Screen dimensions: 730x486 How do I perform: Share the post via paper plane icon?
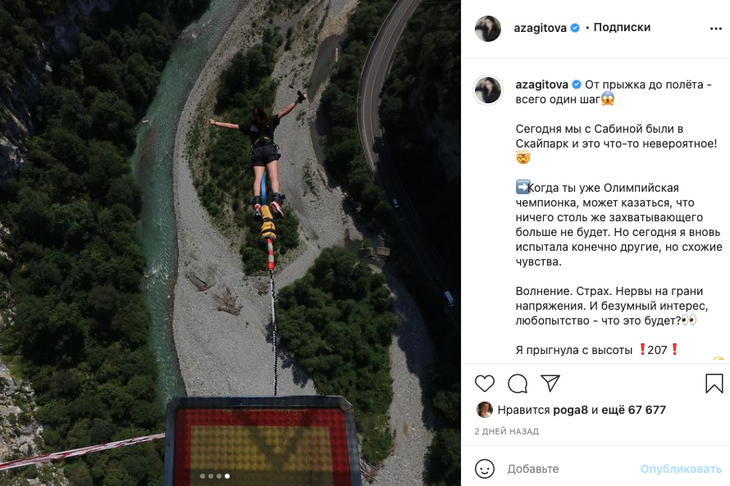pyautogui.click(x=550, y=383)
